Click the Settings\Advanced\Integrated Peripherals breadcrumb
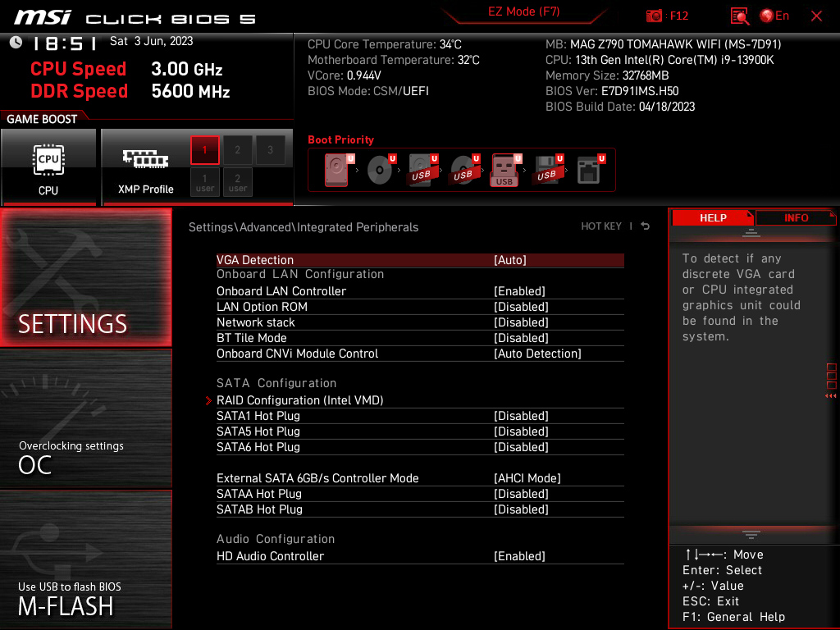The image size is (840, 630). coord(304,227)
